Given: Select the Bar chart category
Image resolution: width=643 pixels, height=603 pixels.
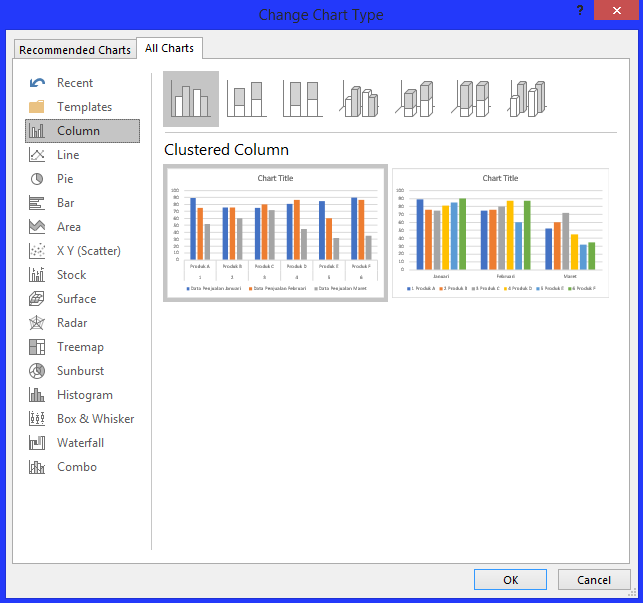Looking at the screenshot, I should (x=82, y=203).
